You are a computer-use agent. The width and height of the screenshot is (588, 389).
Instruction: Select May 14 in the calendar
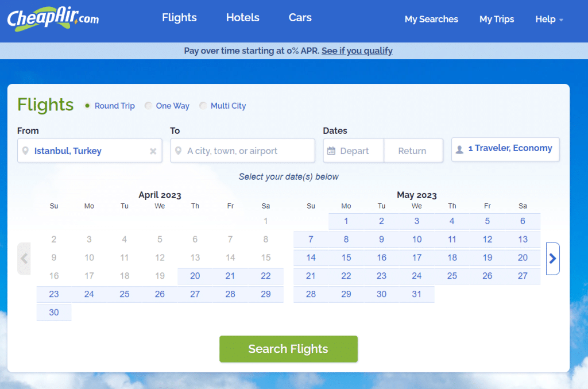click(x=311, y=258)
